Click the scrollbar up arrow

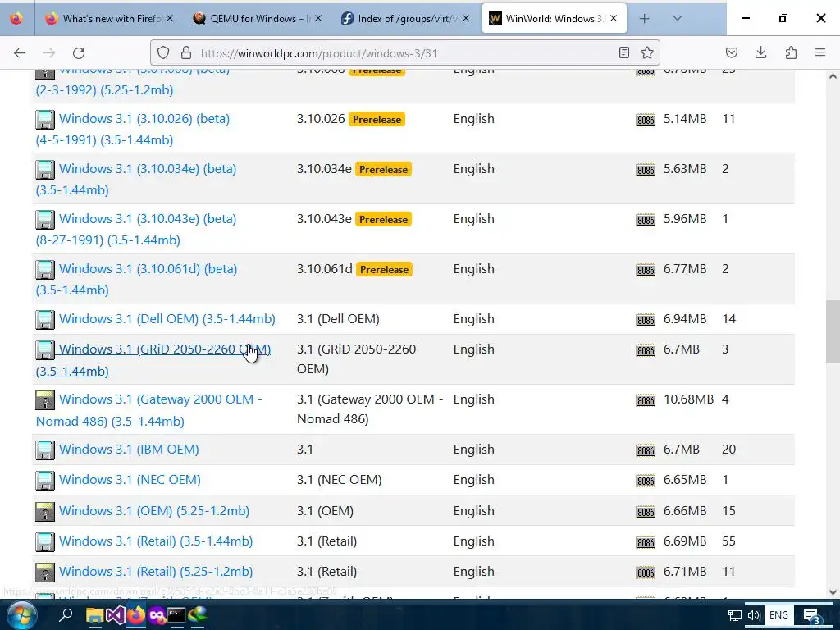tap(833, 76)
